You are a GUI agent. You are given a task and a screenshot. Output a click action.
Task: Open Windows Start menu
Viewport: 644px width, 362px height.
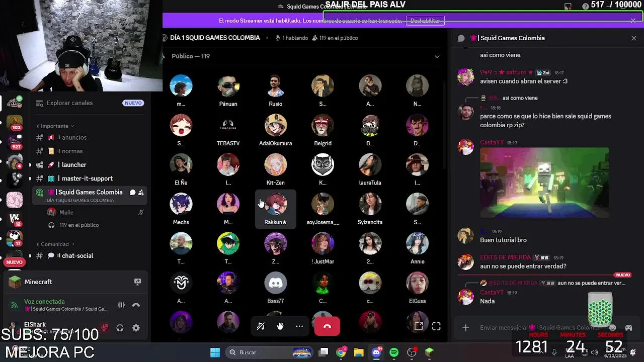[215, 352]
